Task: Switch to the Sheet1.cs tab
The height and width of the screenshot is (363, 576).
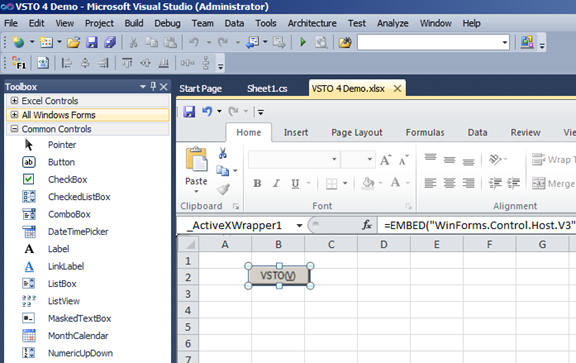Action: 267,89
